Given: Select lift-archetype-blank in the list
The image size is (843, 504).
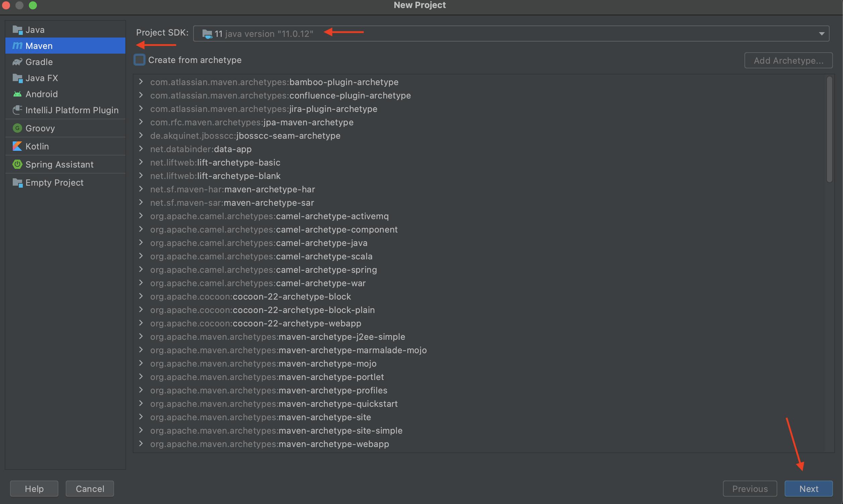Looking at the screenshot, I should point(215,176).
